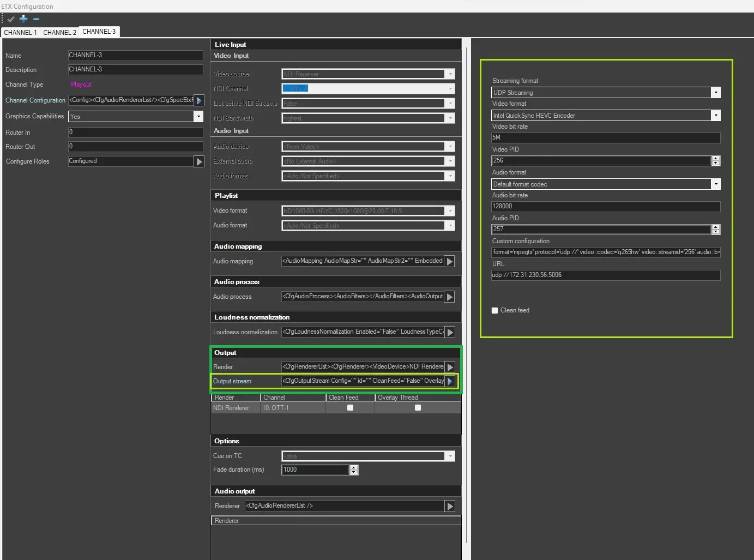754x560 pixels.
Task: Open Channel Configuration editor arrow button
Action: click(199, 100)
